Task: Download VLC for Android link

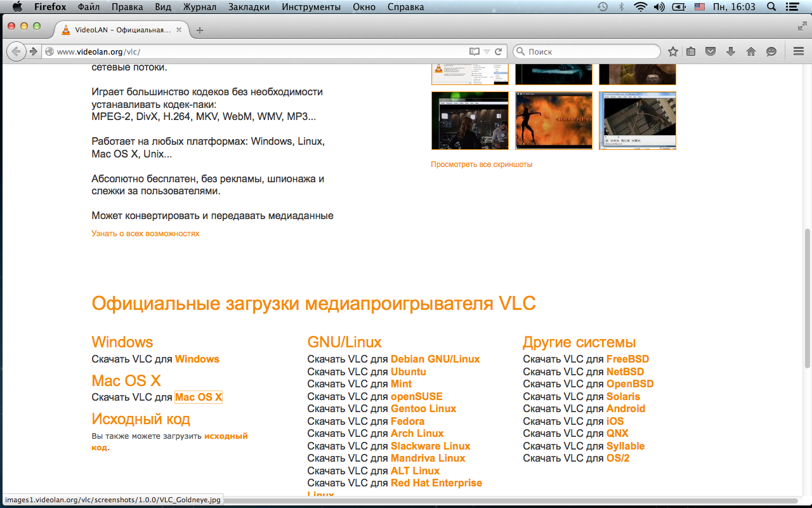Action: click(625, 409)
